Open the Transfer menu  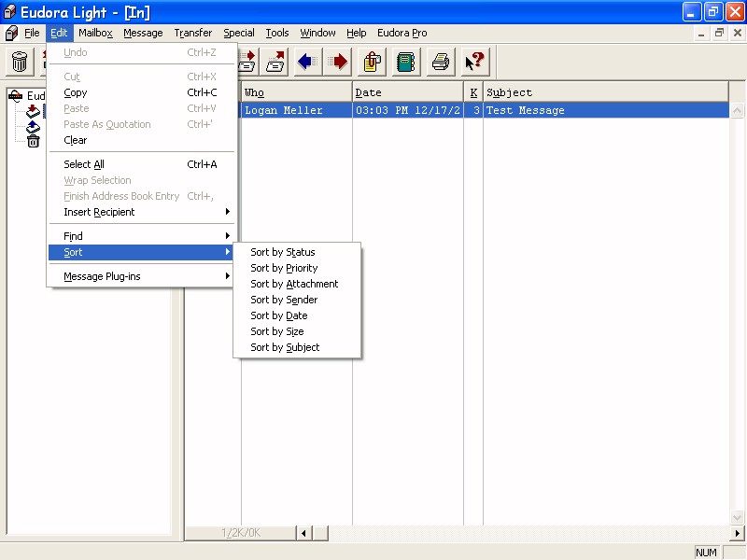point(193,33)
